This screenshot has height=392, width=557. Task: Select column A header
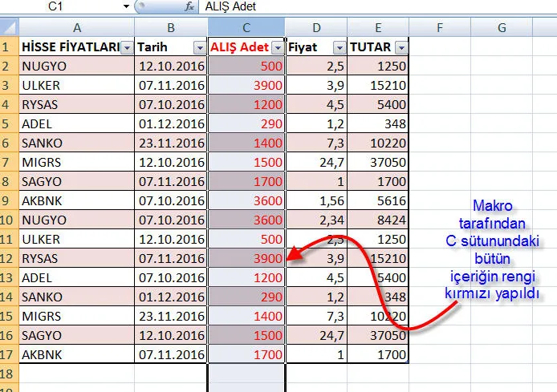(x=76, y=27)
